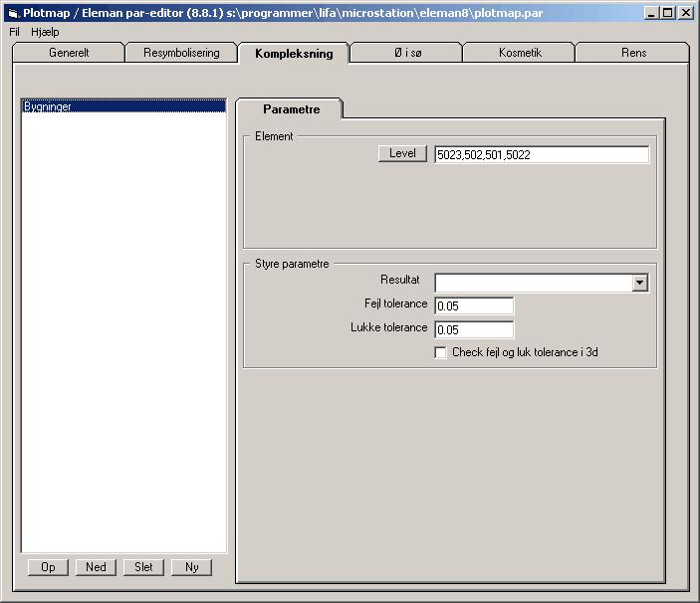700x603 pixels.
Task: Minimize the par-editor window
Action: pos(651,13)
